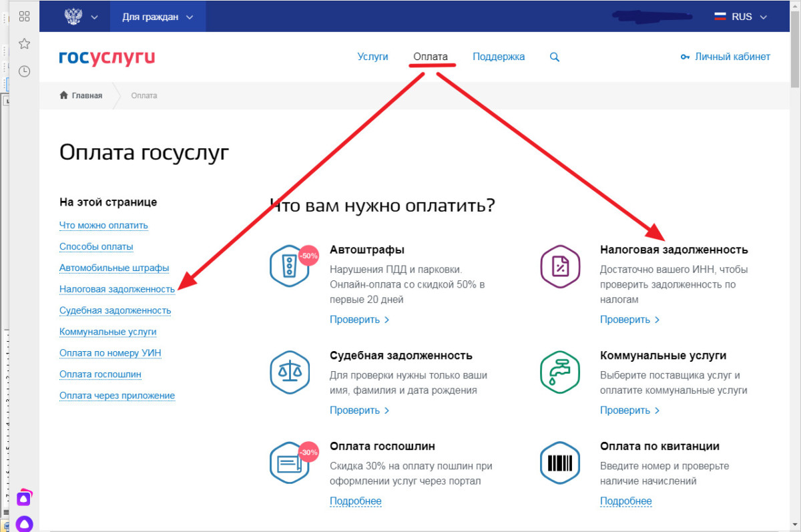Open the Услуги menu item
The image size is (801, 532).
[x=372, y=57]
